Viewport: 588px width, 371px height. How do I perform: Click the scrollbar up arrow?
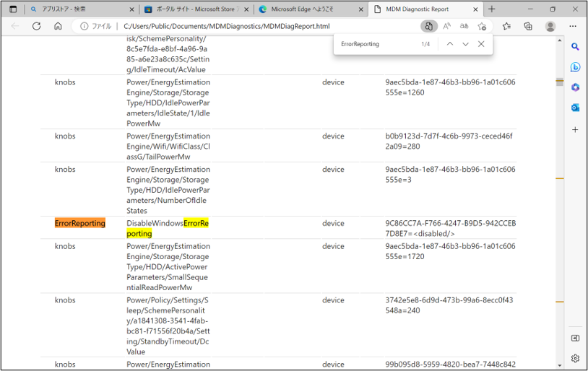(x=560, y=40)
